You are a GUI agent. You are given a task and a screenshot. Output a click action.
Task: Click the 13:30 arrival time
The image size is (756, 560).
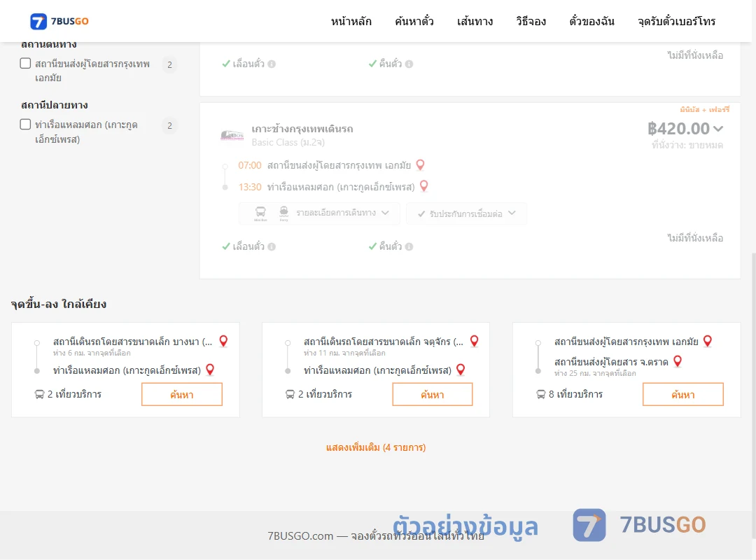click(x=250, y=187)
